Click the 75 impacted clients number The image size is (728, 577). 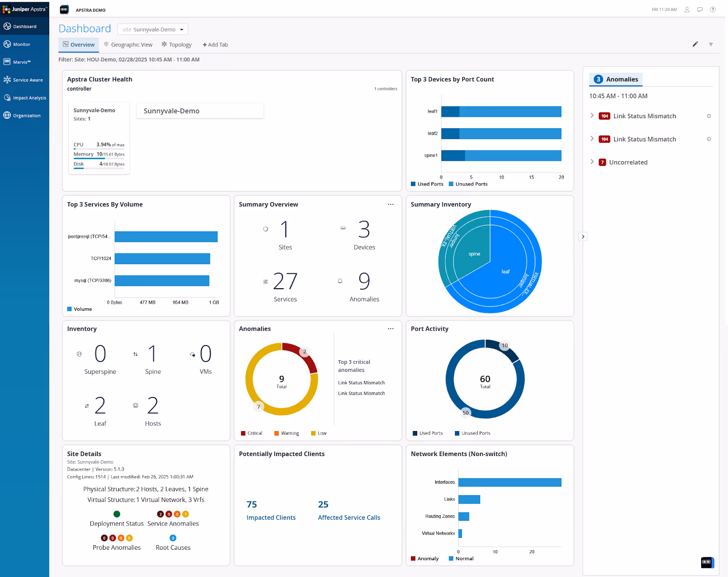tap(252, 504)
